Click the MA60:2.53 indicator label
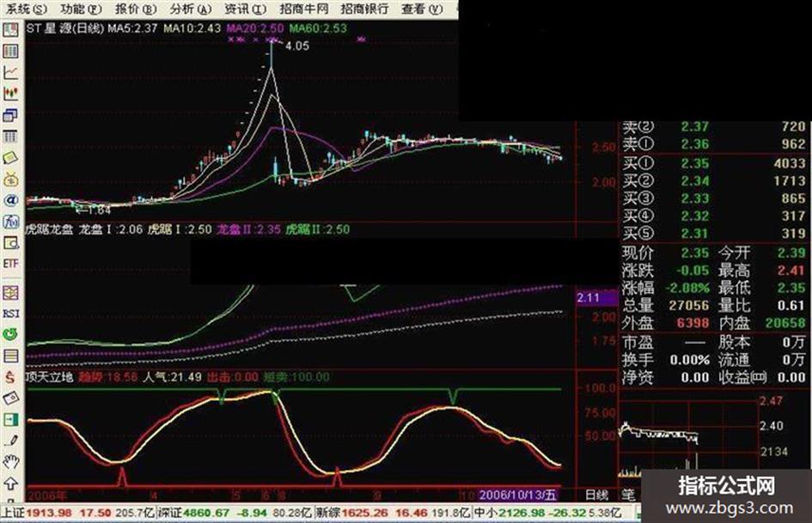This screenshot has width=812, height=523. tap(317, 28)
